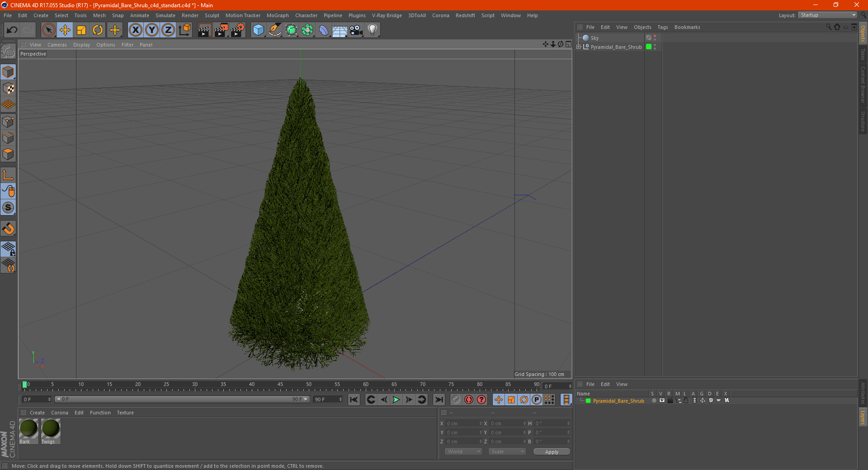Select Points mode icon
The height and width of the screenshot is (470, 868).
[x=8, y=122]
